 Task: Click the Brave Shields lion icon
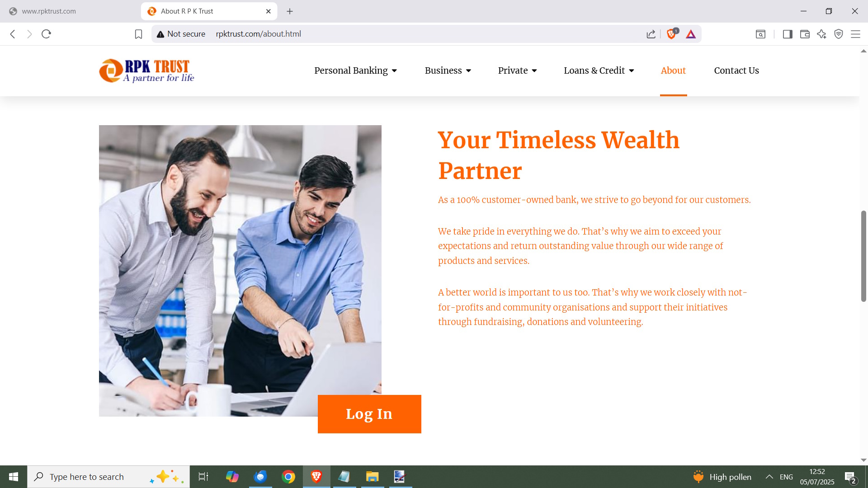tap(671, 34)
